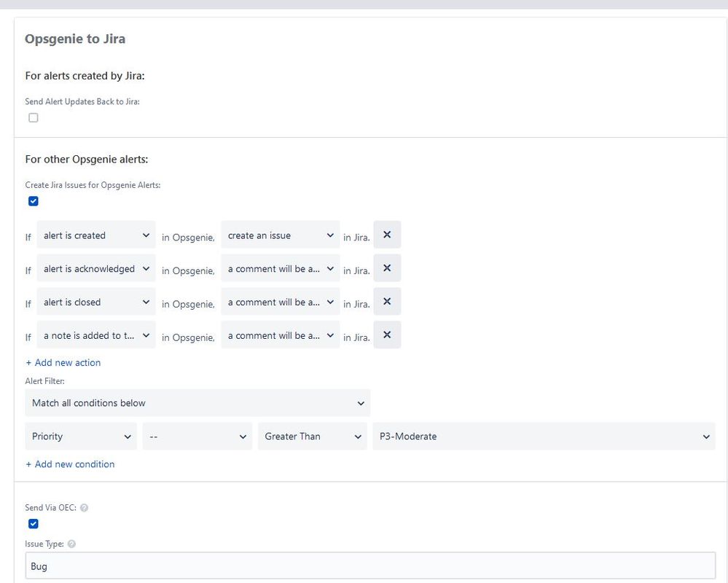Open the 'a note is added' trigger dropdown
Image resolution: width=728 pixels, height=583 pixels.
96,336
